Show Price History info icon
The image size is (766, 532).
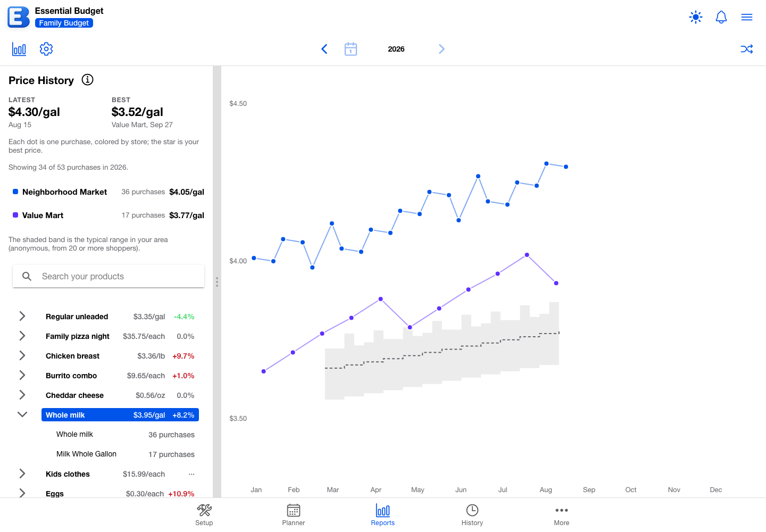coord(87,80)
